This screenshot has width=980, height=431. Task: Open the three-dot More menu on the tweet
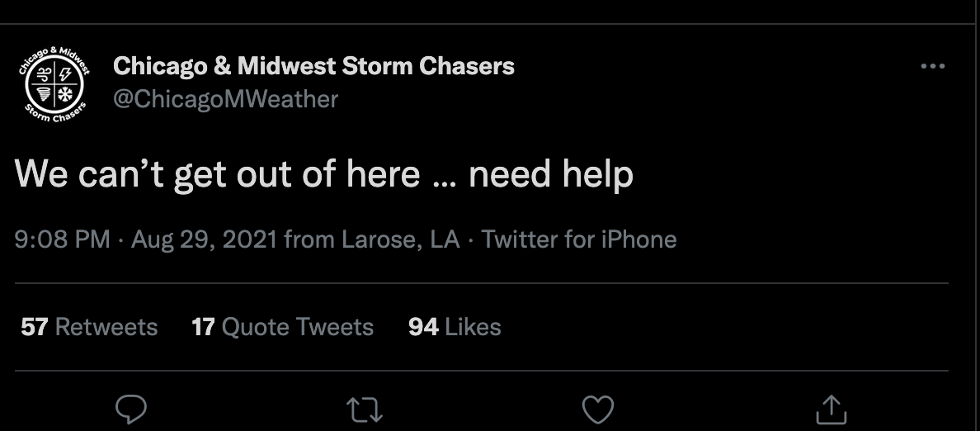(x=932, y=66)
